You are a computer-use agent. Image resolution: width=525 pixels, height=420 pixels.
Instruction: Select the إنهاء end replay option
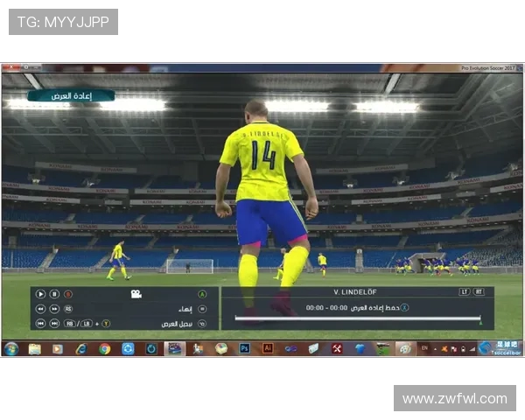185,309
